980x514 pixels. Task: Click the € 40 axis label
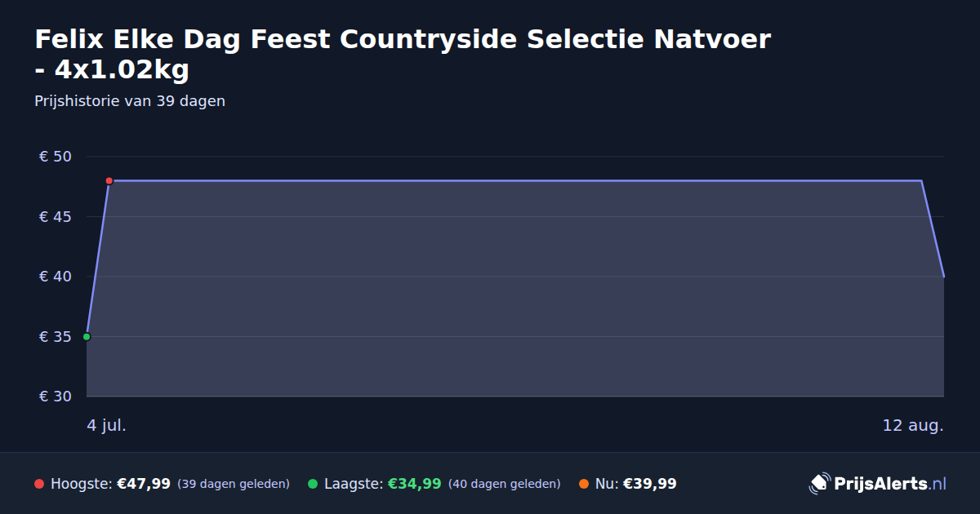pos(56,277)
